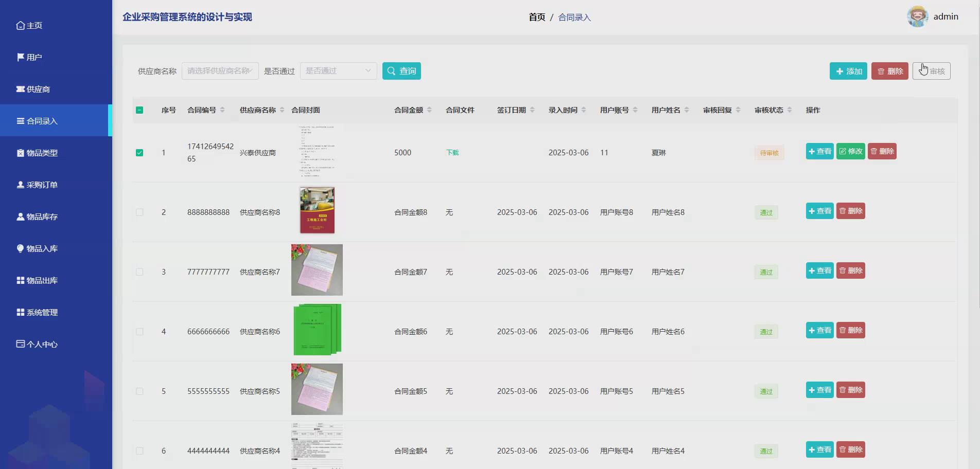Image resolution: width=980 pixels, height=469 pixels.
Task: Click the 下载 link for contract file
Action: 451,153
